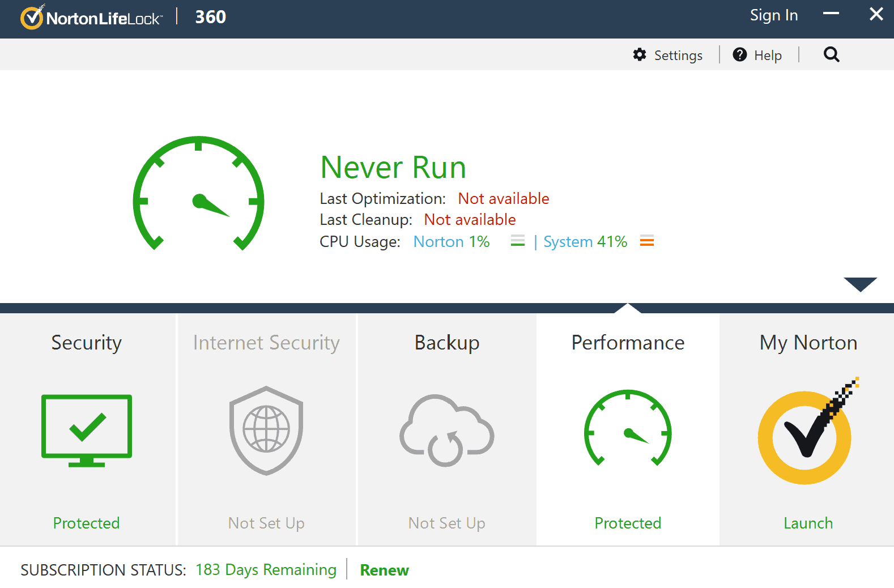
Task: Click Not Set Up under Backup
Action: tap(447, 523)
